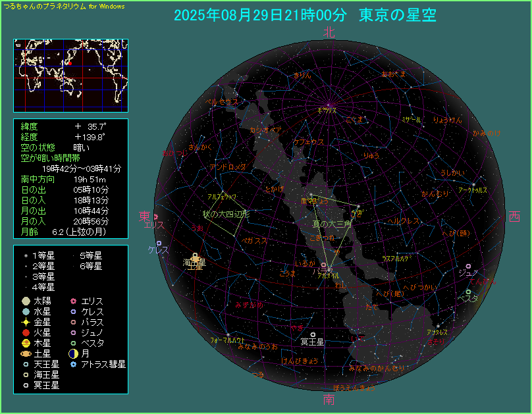Click the date and time title text
The height and width of the screenshot is (414, 532).
[305, 16]
